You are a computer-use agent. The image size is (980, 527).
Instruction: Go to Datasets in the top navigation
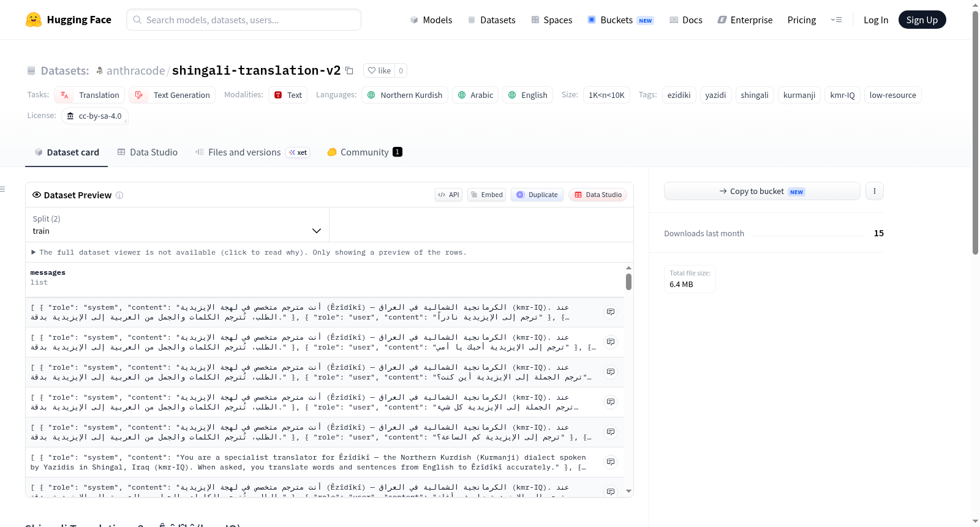[x=492, y=20]
